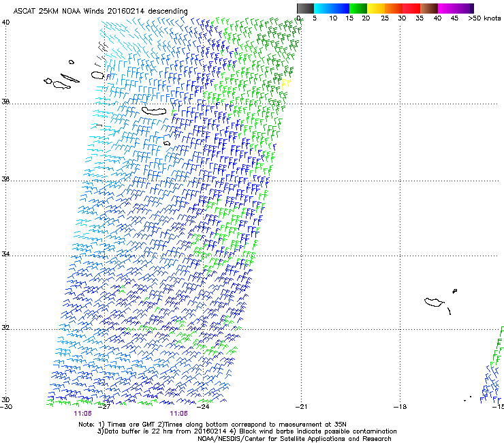Viewport: 504px width, 443px height.
Task: Click the elongated São Jorge island outline
Action: point(70,78)
